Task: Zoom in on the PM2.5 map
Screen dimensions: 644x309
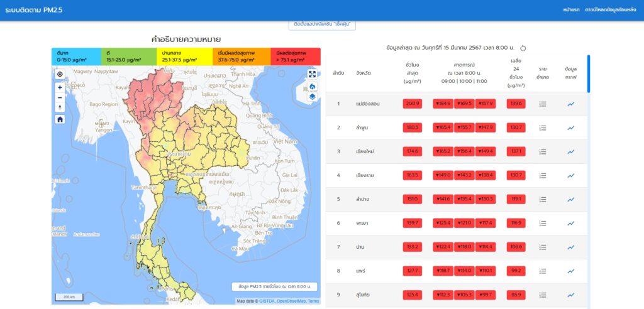Action: tap(60, 87)
